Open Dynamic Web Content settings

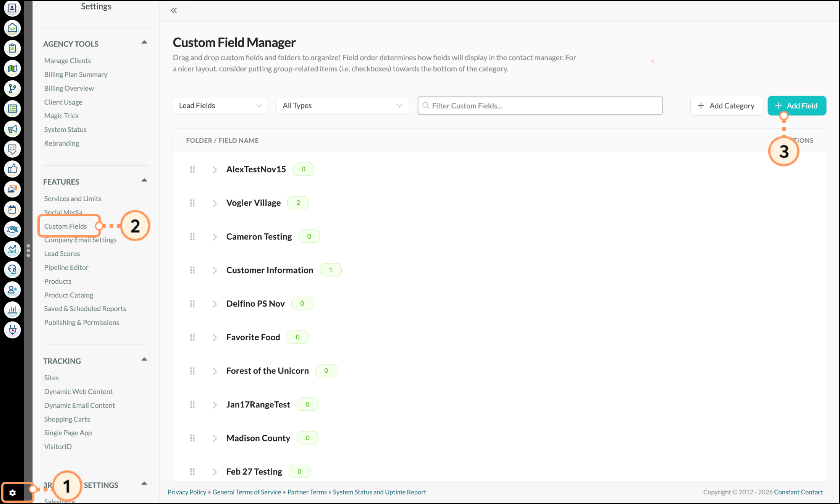tap(78, 391)
